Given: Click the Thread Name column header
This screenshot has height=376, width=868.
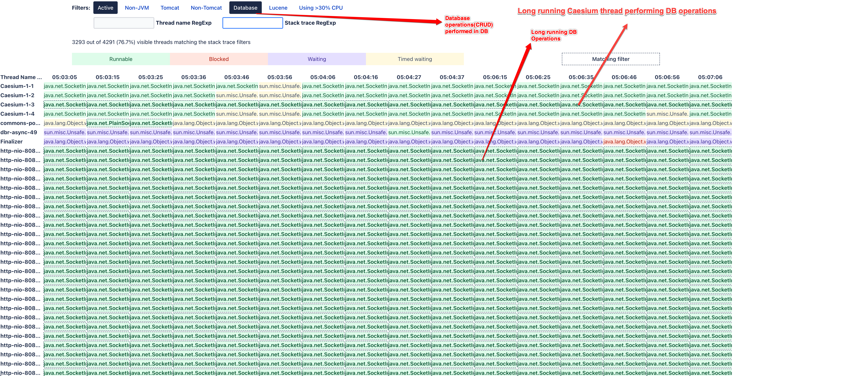Looking at the screenshot, I should pyautogui.click(x=21, y=77).
